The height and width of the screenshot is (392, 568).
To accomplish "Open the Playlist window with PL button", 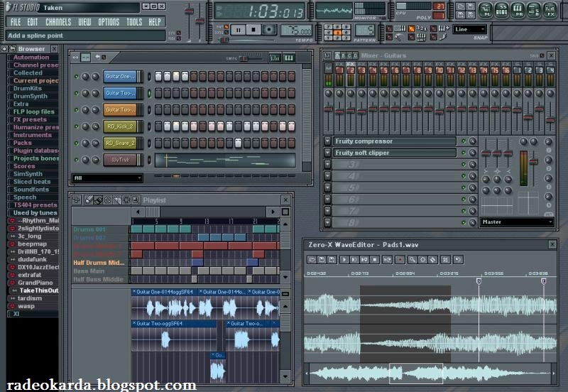I will (486, 10).
